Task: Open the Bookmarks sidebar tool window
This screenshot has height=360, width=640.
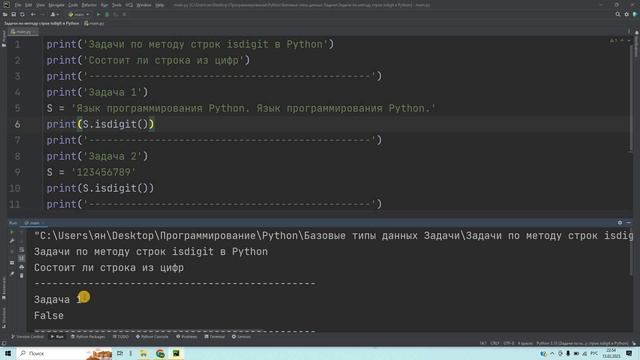Action: tap(4, 288)
